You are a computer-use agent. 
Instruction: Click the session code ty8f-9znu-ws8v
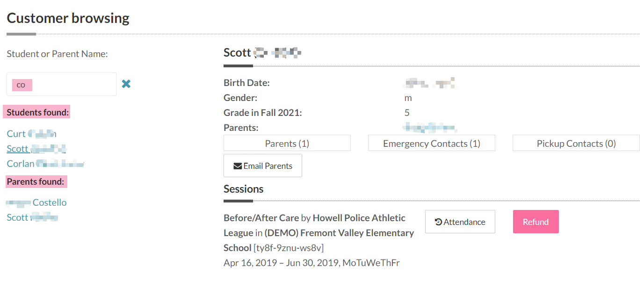pos(289,248)
